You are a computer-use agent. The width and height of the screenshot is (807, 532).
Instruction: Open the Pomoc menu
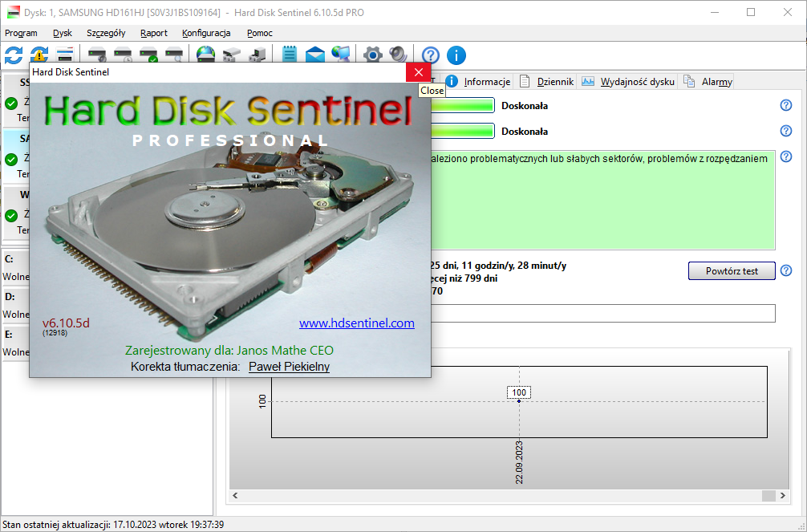(259, 33)
